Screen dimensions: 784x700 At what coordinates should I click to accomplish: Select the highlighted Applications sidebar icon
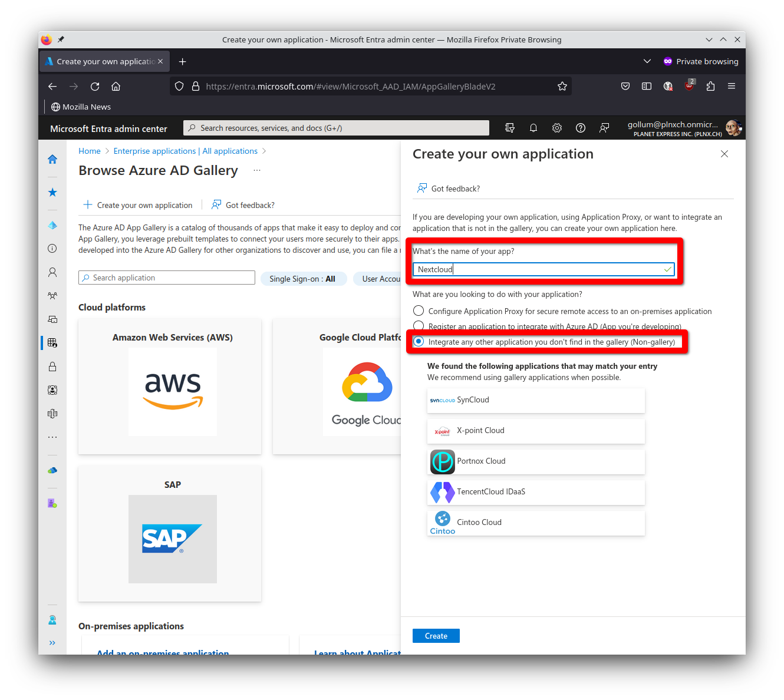point(52,342)
